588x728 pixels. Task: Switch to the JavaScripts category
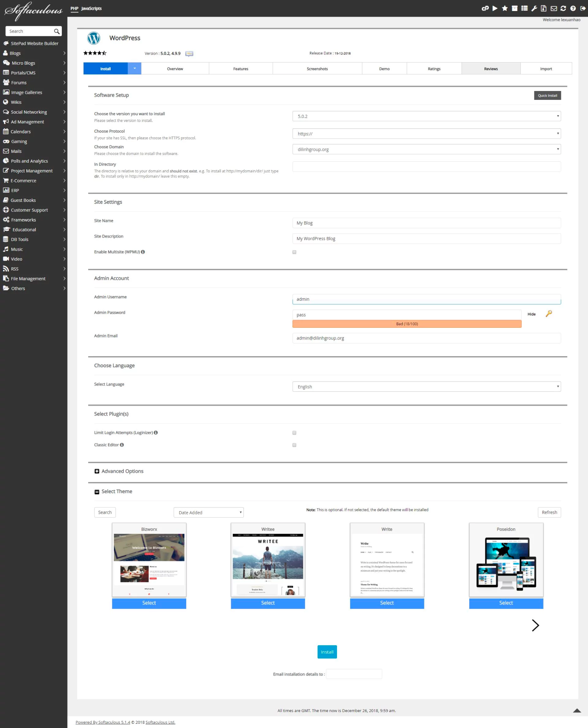[91, 9]
